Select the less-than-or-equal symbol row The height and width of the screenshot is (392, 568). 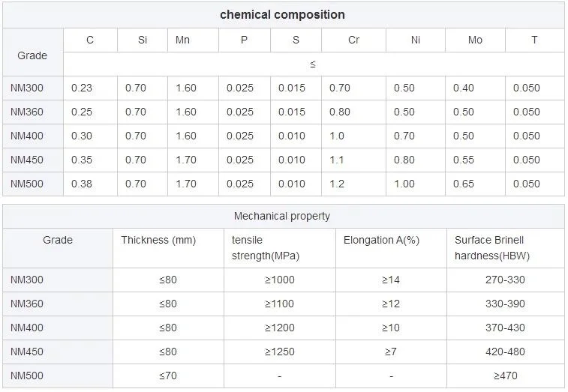pyautogui.click(x=313, y=64)
